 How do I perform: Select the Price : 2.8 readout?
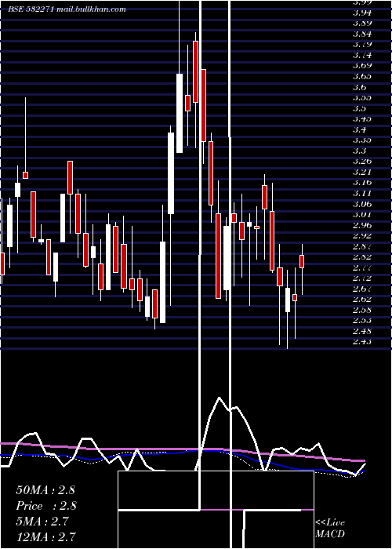(46, 506)
